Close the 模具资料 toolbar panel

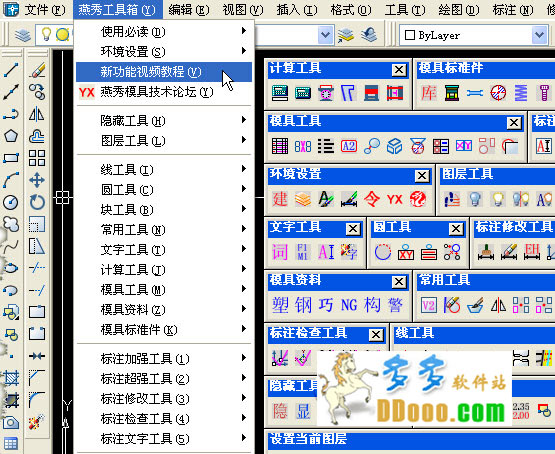[x=399, y=282]
